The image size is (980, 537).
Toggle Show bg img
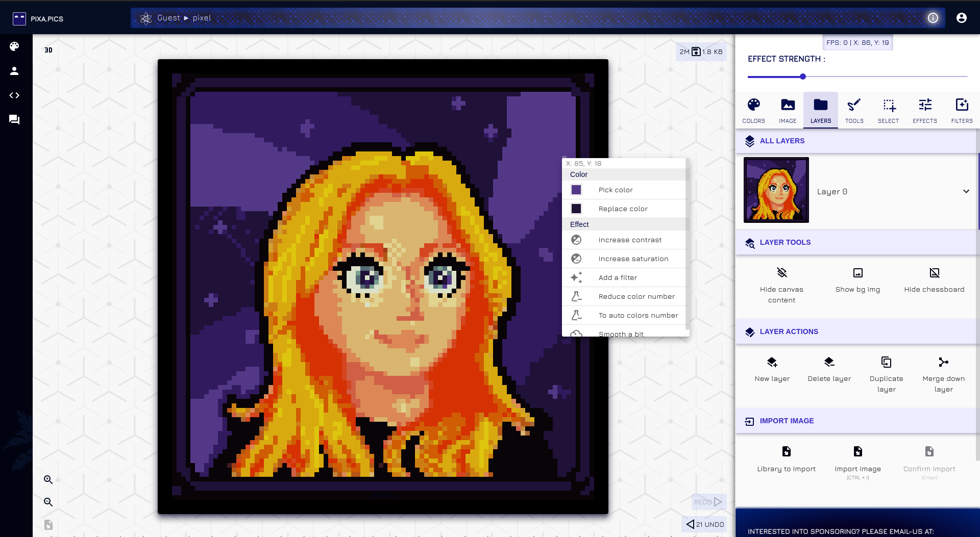click(857, 273)
